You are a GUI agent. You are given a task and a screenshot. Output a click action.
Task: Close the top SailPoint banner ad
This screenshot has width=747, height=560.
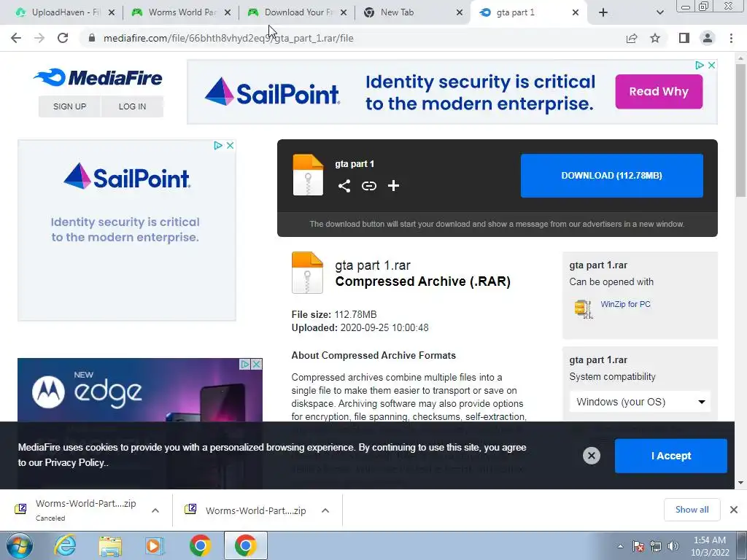(711, 65)
